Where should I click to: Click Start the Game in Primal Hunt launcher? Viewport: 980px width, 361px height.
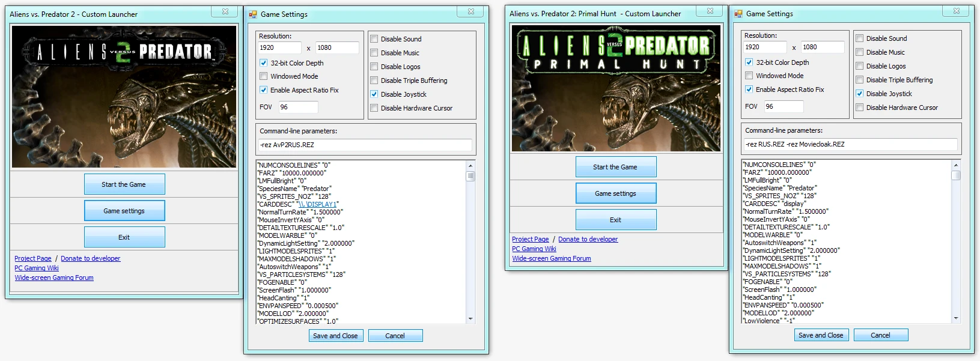coord(616,167)
